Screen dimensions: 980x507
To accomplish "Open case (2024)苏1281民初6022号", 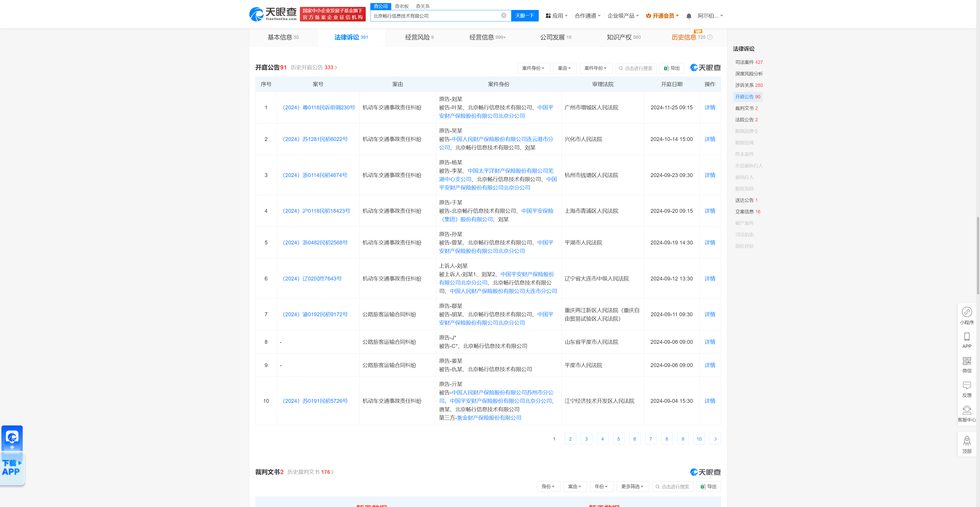I will 315,139.
